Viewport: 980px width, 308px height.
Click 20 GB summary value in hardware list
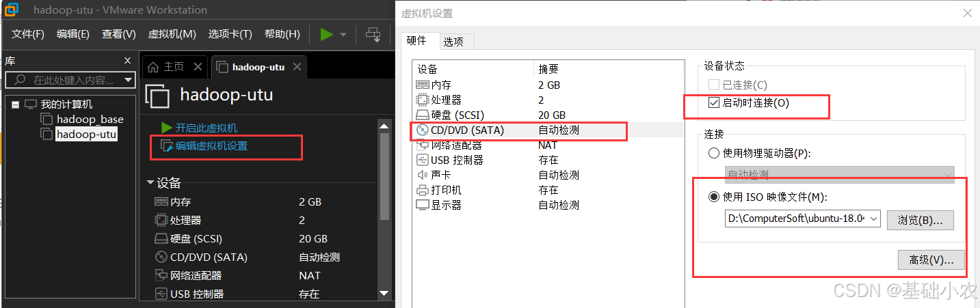click(552, 115)
